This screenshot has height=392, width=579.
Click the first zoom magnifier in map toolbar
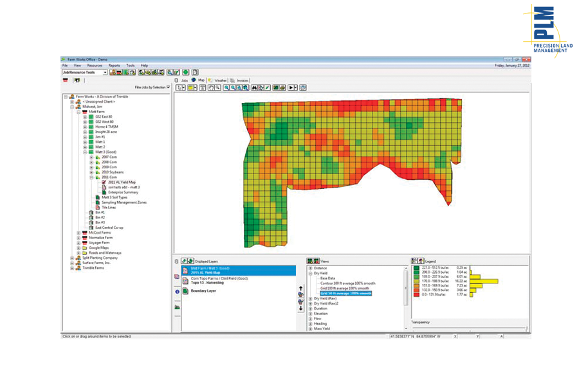tap(226, 87)
